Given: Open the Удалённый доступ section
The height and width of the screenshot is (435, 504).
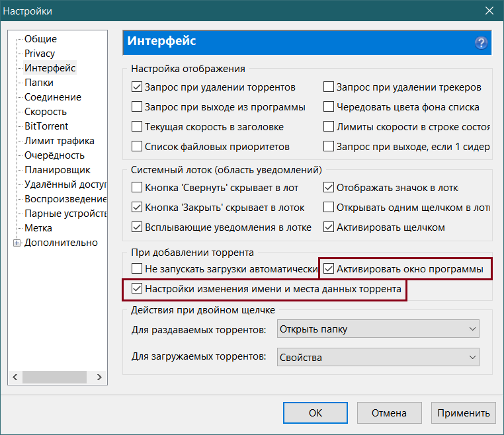Looking at the screenshot, I should pyautogui.click(x=65, y=184).
